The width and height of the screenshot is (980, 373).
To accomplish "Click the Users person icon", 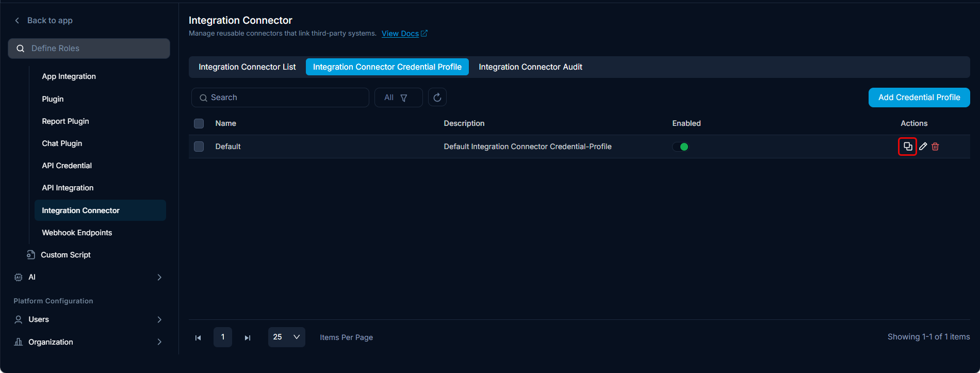I will pos(19,319).
